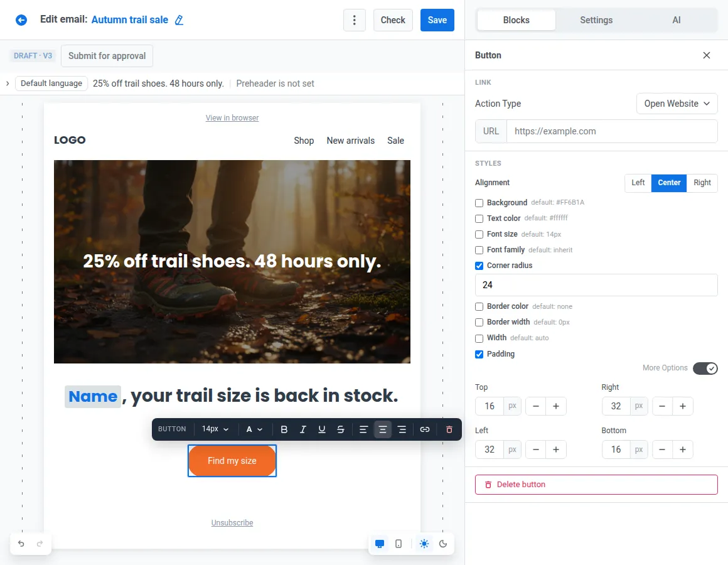Save the email
Screen dimensions: 728x565
pyautogui.click(x=437, y=20)
